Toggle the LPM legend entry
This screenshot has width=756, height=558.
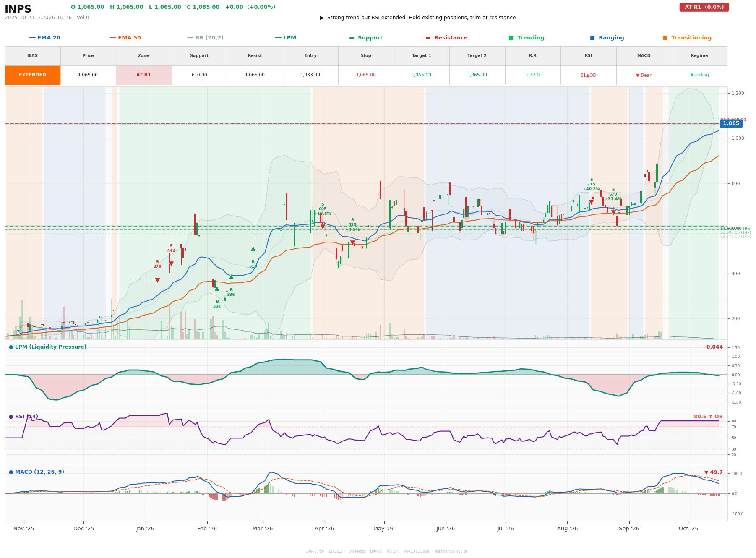(x=285, y=38)
